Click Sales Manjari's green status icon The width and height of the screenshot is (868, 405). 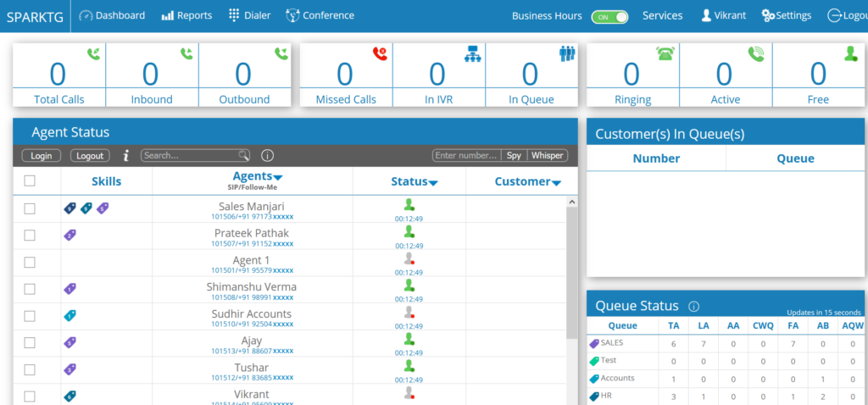409,205
